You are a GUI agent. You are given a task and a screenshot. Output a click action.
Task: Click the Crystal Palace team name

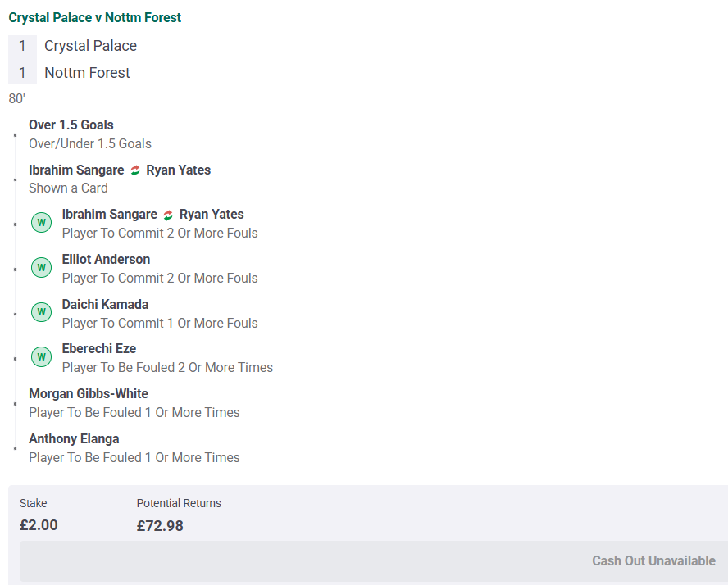coord(90,46)
